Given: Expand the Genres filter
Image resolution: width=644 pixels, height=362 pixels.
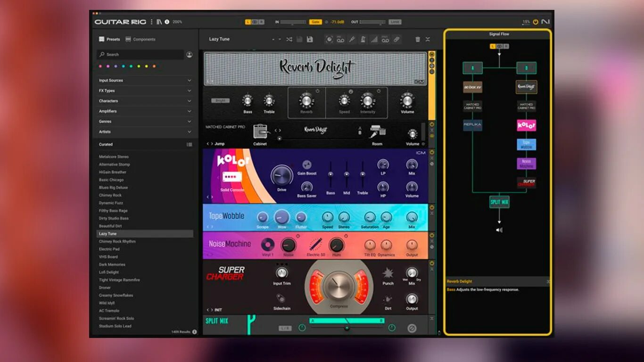Looking at the screenshot, I should [145, 122].
